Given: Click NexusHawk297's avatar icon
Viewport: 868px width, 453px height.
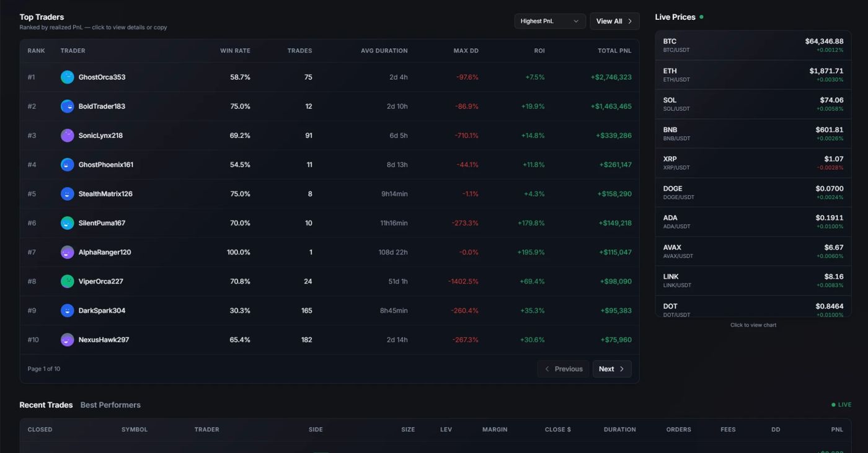Looking at the screenshot, I should pyautogui.click(x=67, y=340).
